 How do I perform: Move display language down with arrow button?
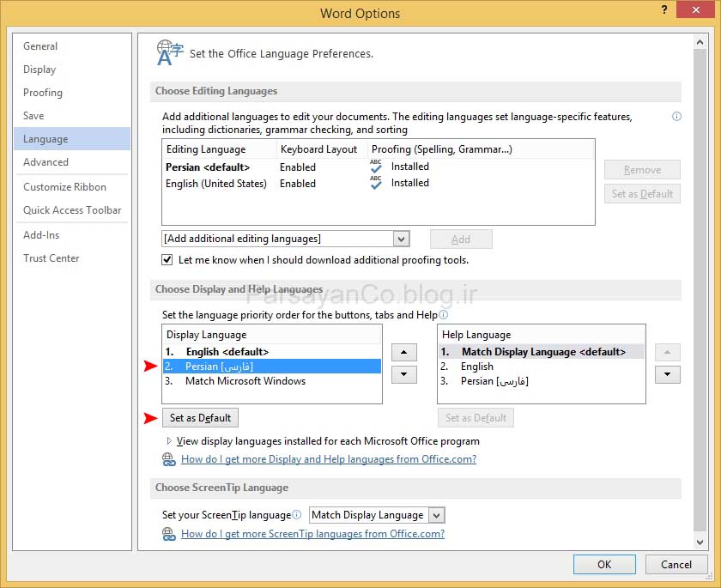(403, 374)
